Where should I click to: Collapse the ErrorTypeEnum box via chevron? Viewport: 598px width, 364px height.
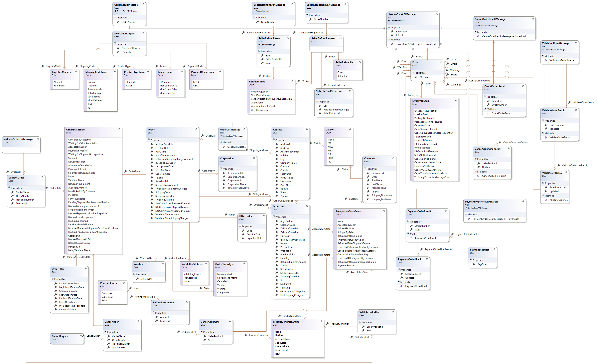pyautogui.click(x=456, y=100)
